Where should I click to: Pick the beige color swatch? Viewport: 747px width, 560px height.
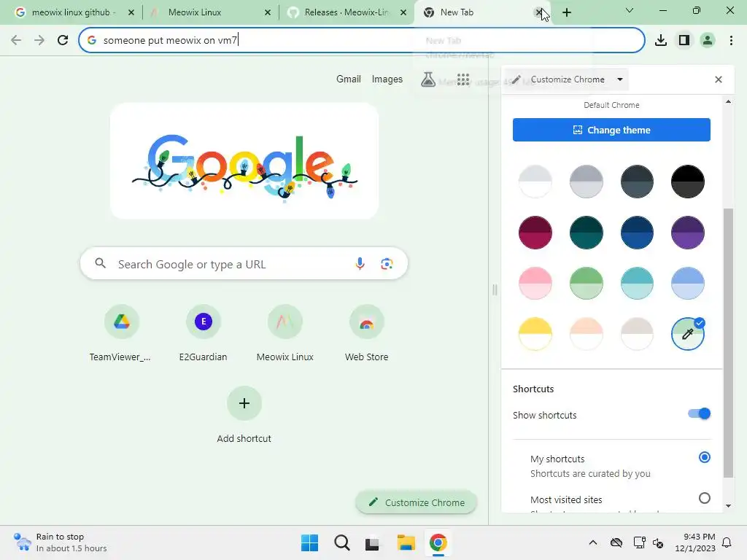(637, 334)
